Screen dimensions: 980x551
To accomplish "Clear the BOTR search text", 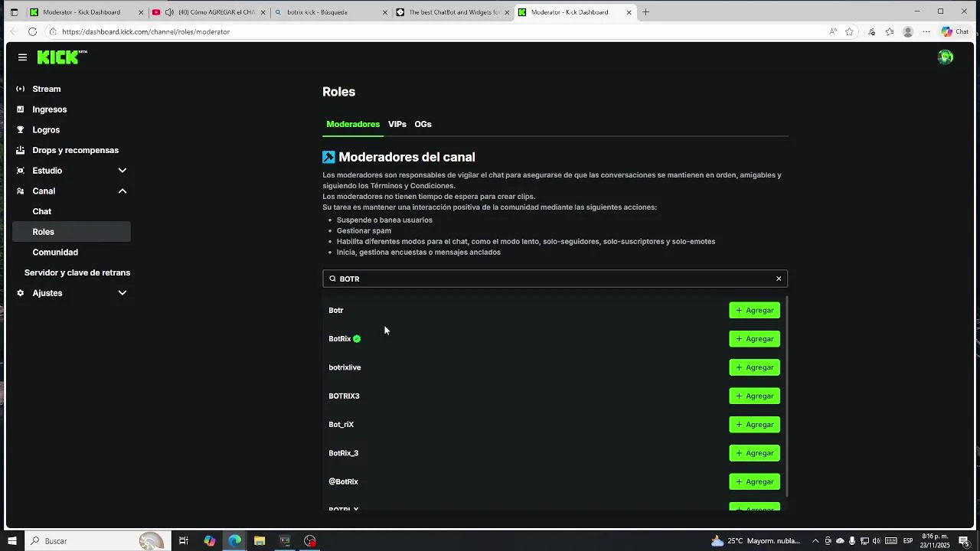I will pos(779,279).
